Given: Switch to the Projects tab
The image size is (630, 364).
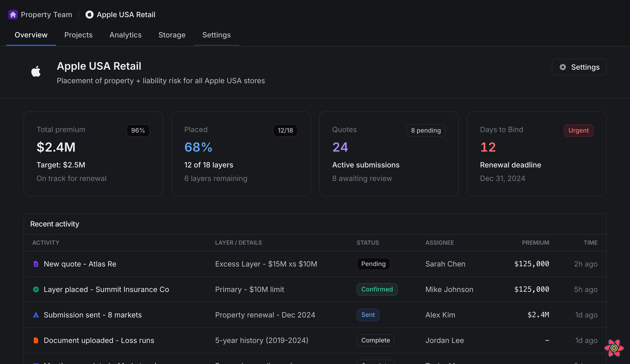Looking at the screenshot, I should (x=78, y=35).
